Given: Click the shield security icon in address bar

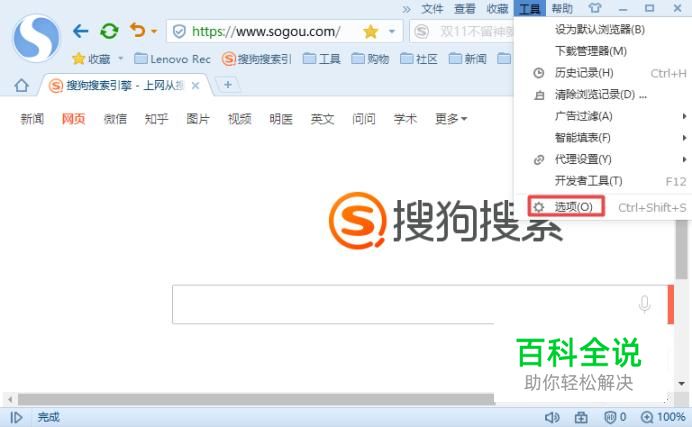Looking at the screenshot, I should coord(179,31).
